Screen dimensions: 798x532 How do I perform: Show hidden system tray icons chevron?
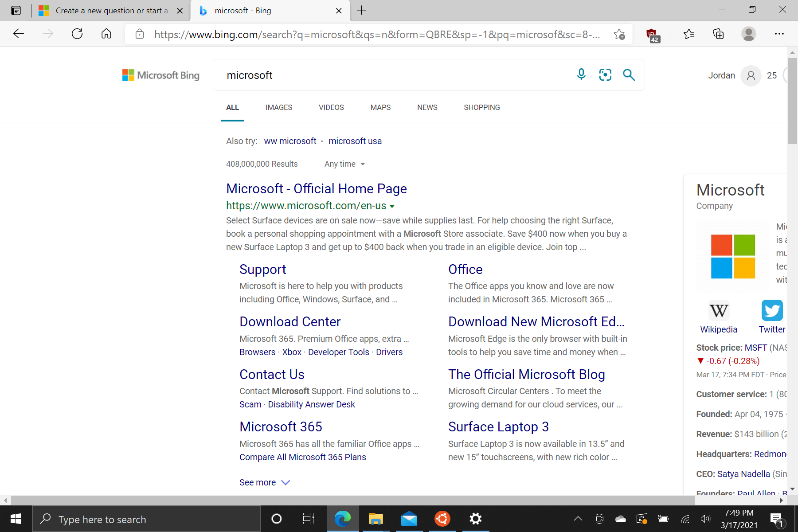(x=578, y=519)
